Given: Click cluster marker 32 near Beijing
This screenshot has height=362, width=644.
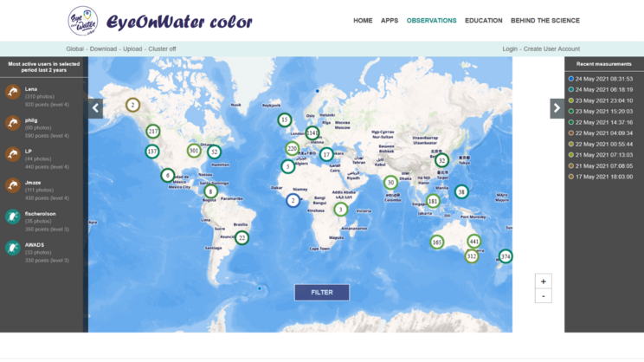Looking at the screenshot, I should click(x=442, y=160).
